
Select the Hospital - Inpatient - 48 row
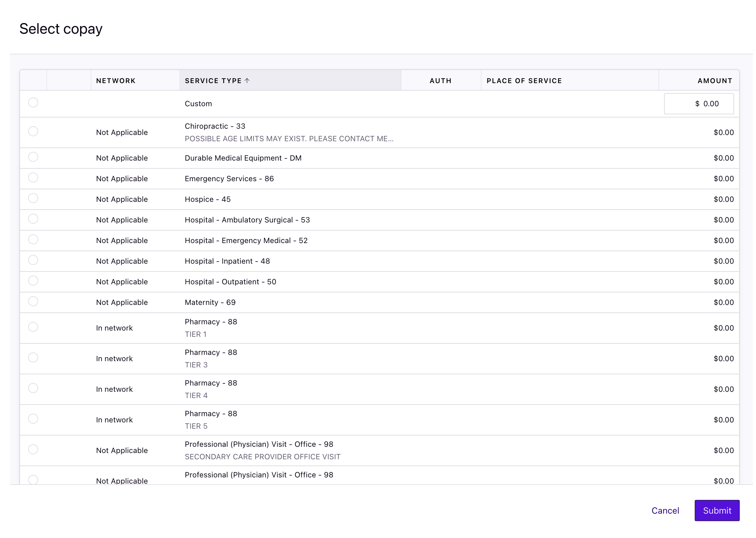pyautogui.click(x=33, y=260)
